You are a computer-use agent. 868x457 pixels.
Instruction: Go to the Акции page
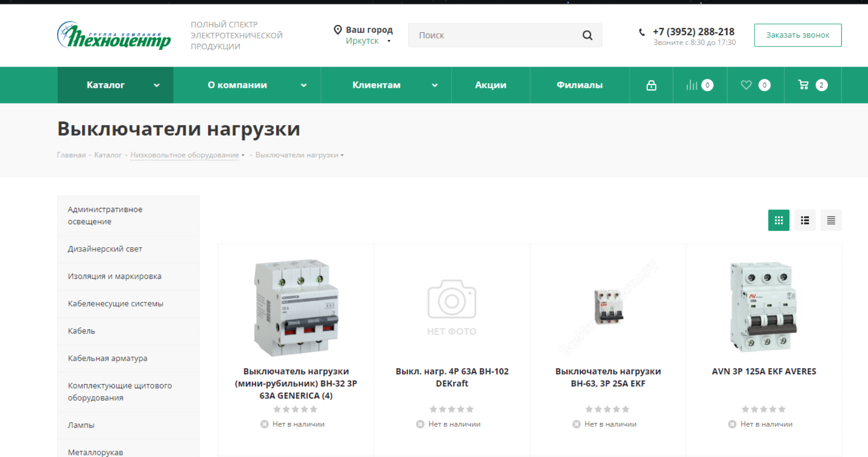(x=491, y=85)
